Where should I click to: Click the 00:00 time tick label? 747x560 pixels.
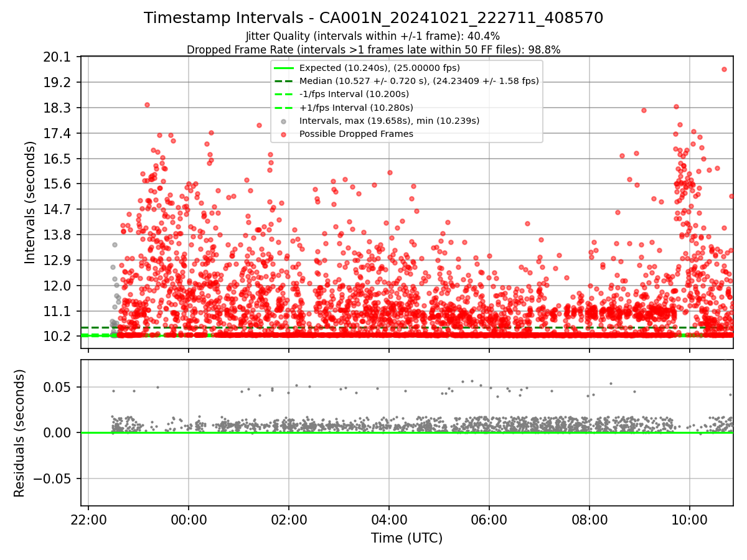tap(189, 520)
